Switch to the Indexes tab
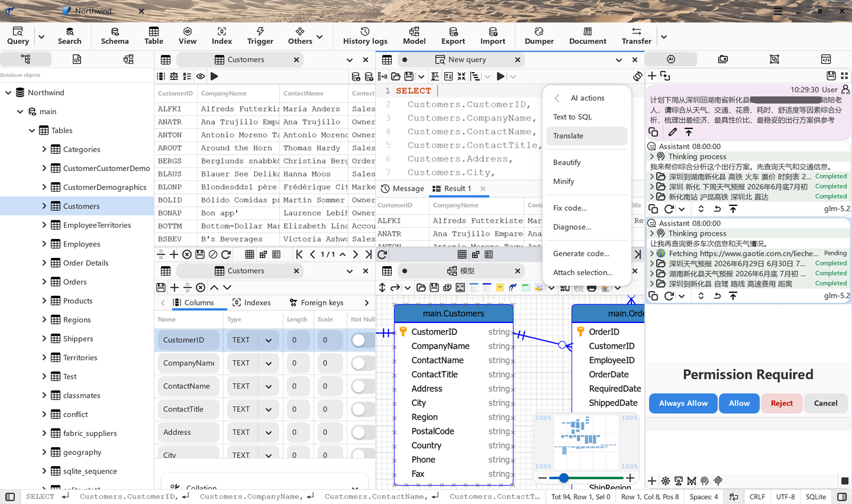Screen dimensions: 852x504 pyautogui.click(x=251, y=302)
